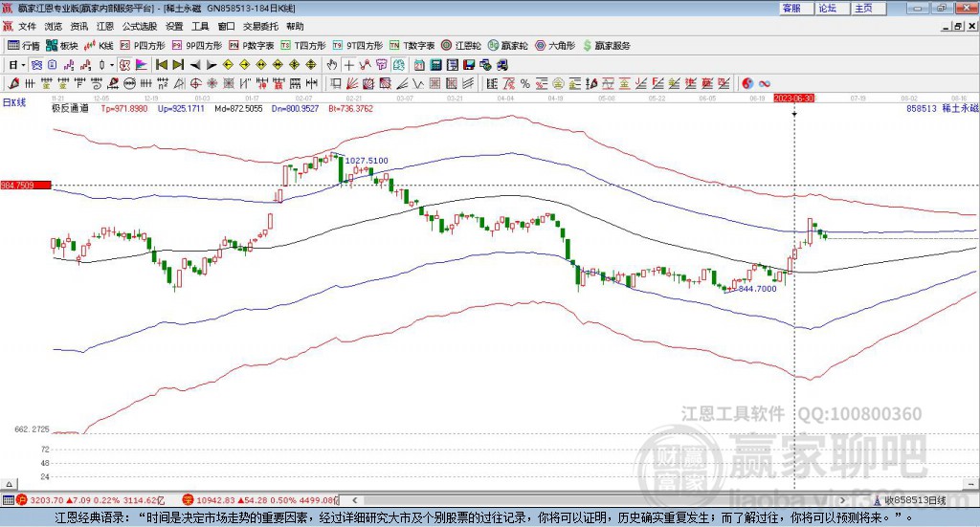Image resolution: width=980 pixels, height=527 pixels.
Task: Select the zigzag wave line tool
Action: point(419,83)
